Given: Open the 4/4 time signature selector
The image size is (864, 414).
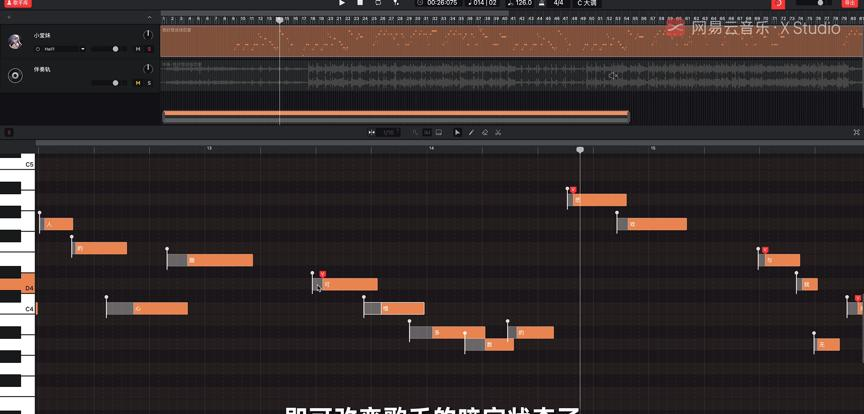Looking at the screenshot, I should tap(558, 3).
